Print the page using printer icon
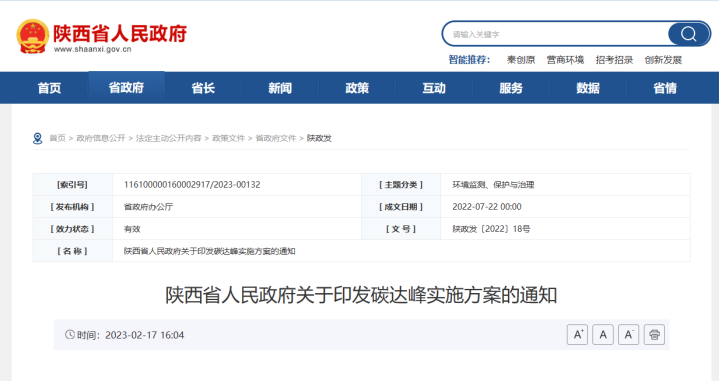Viewport: 719px width, 381px height. tap(654, 335)
